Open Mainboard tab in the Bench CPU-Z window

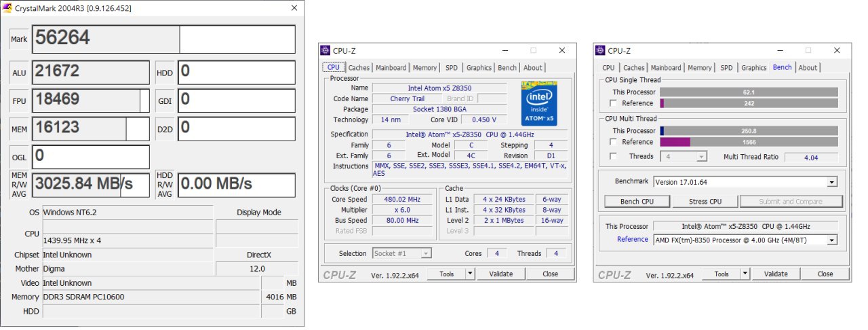(665, 68)
